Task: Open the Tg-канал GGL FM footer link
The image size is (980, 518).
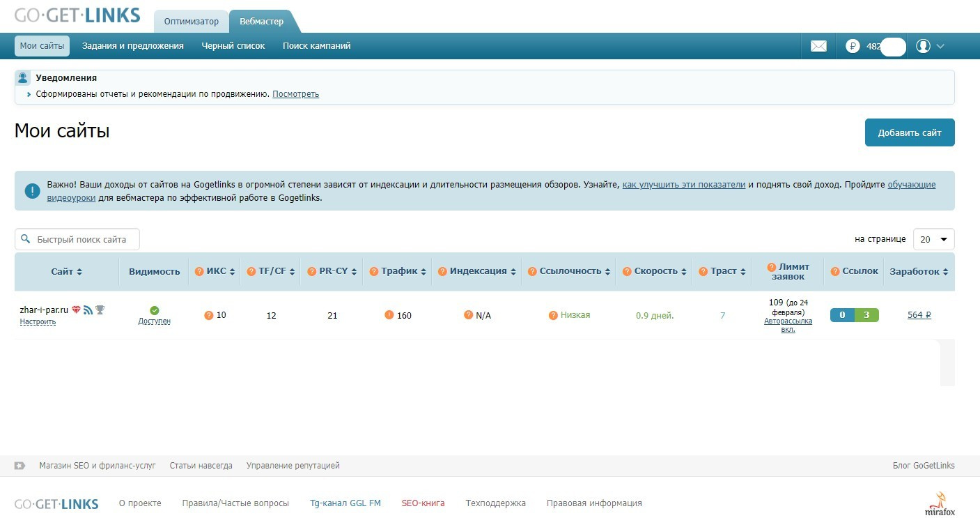Action: [x=345, y=503]
